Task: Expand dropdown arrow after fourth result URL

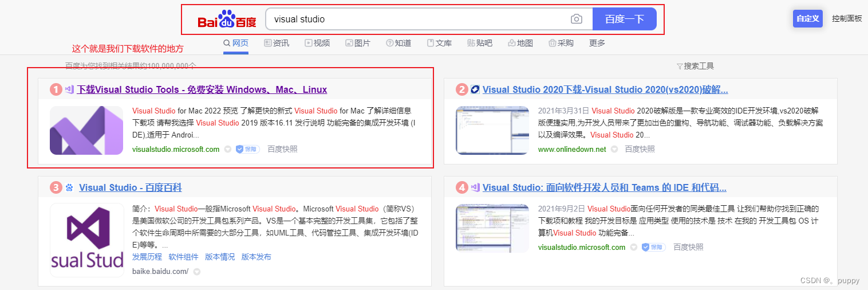Action: [633, 248]
